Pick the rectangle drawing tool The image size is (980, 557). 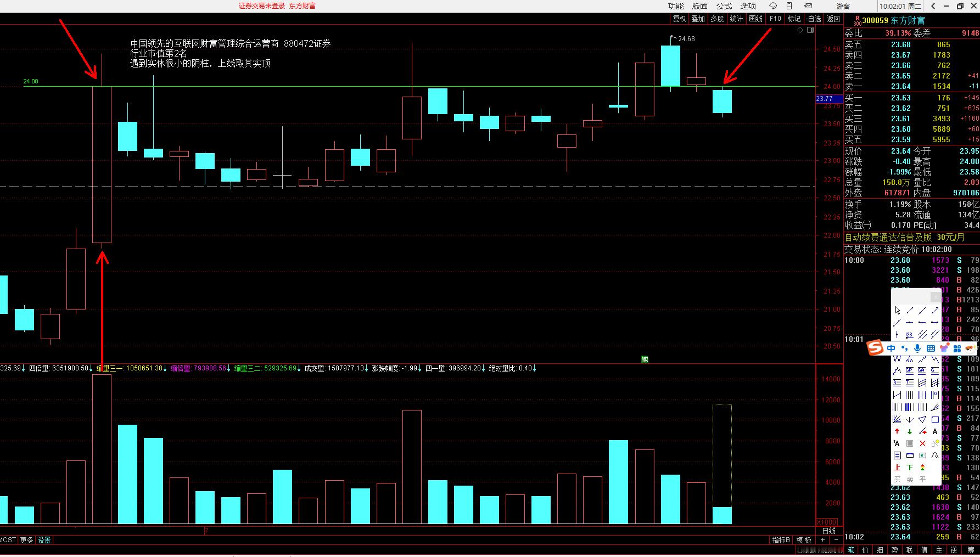[x=935, y=419]
